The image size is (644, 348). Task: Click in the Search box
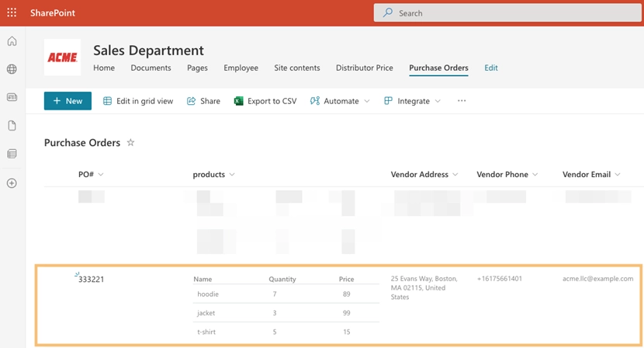(x=504, y=13)
